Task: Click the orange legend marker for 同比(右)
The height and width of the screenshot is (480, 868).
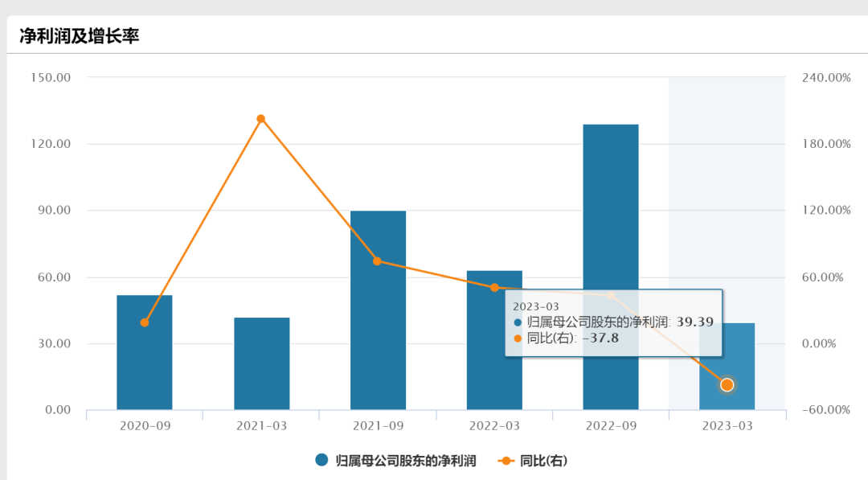Action: [507, 461]
